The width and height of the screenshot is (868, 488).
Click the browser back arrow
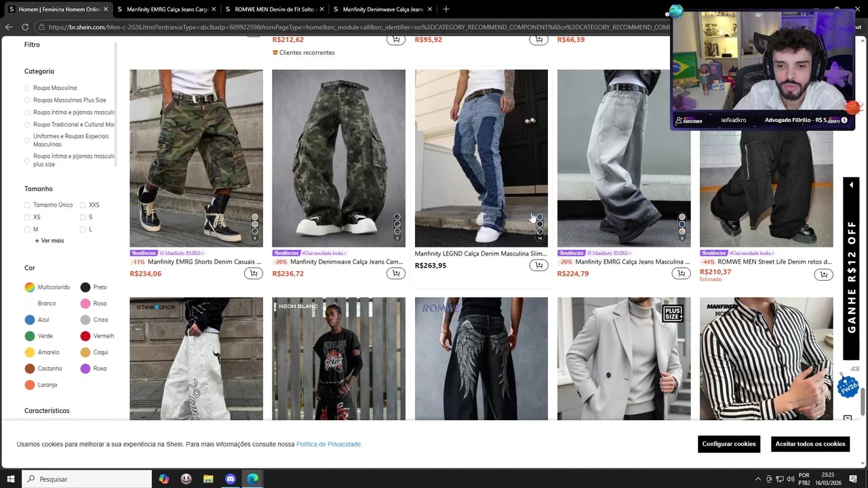pyautogui.click(x=9, y=27)
